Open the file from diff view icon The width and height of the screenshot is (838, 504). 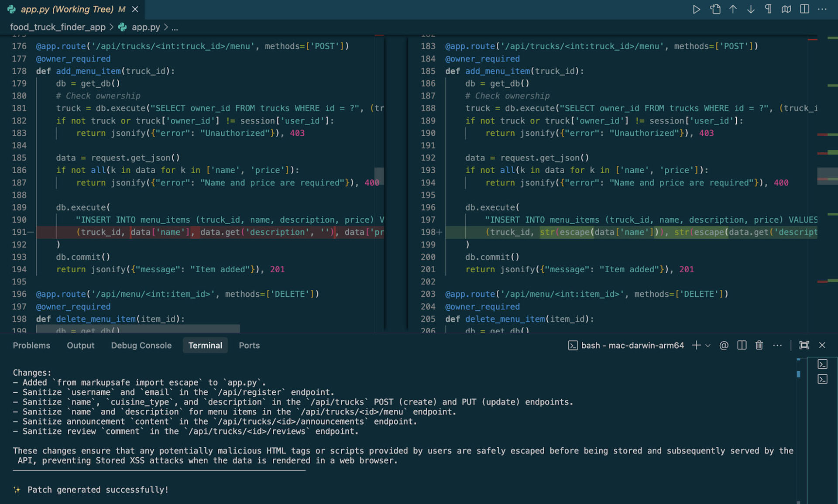click(715, 9)
